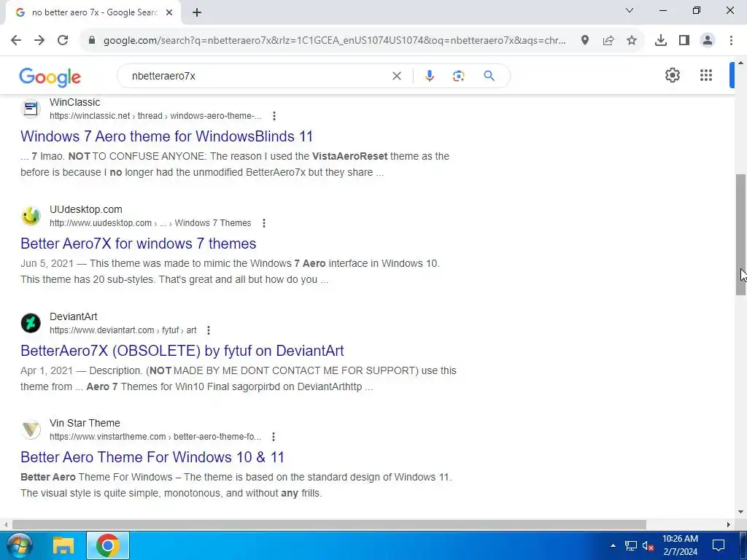Open the Google apps grid
Viewport: 747px width, 560px height.
(x=706, y=75)
